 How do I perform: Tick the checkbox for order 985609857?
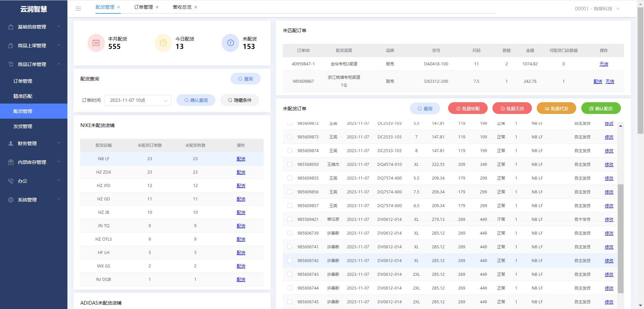(290, 205)
